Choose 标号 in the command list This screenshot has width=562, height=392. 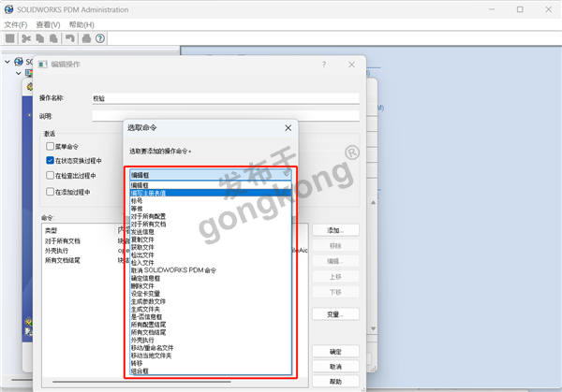coord(211,201)
